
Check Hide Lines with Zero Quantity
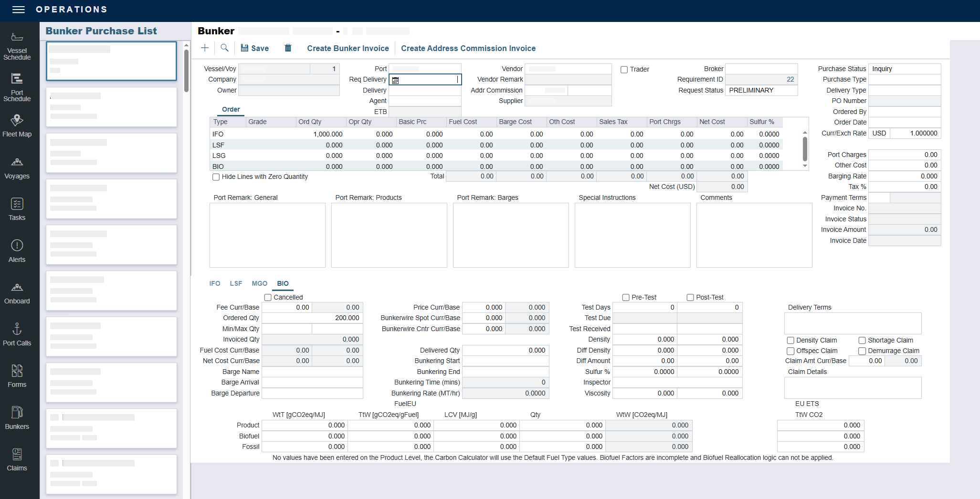point(216,177)
